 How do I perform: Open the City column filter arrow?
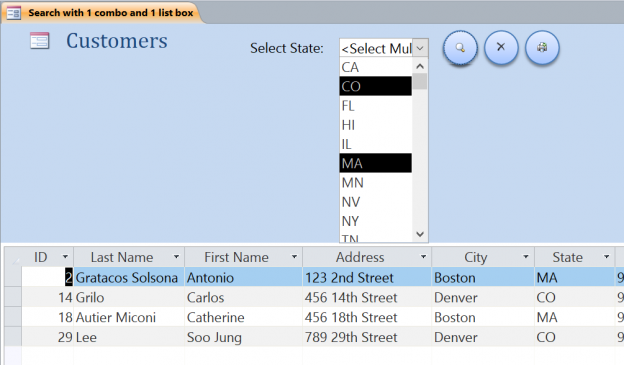tap(526, 257)
